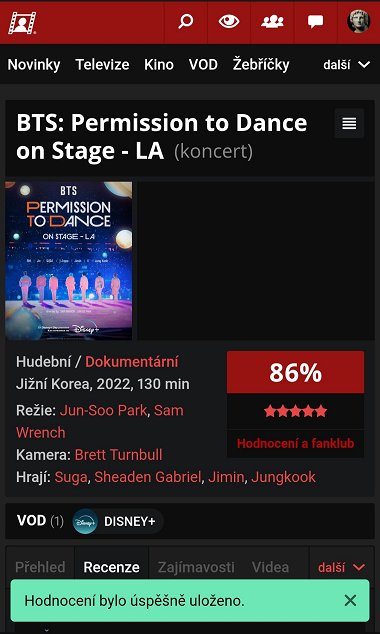
Task: Open the user profile avatar
Action: click(359, 21)
